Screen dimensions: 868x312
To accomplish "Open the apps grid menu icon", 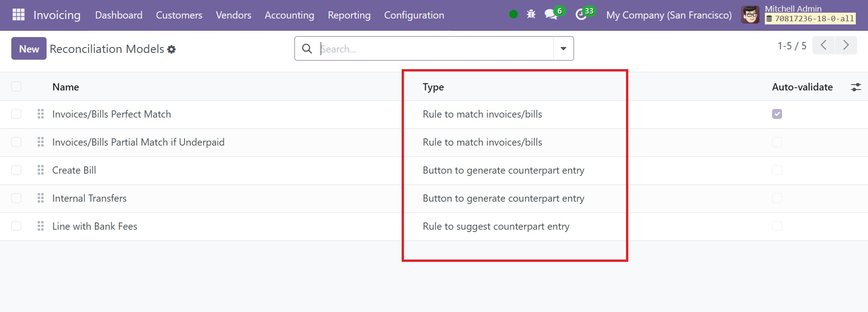I will click(x=19, y=15).
